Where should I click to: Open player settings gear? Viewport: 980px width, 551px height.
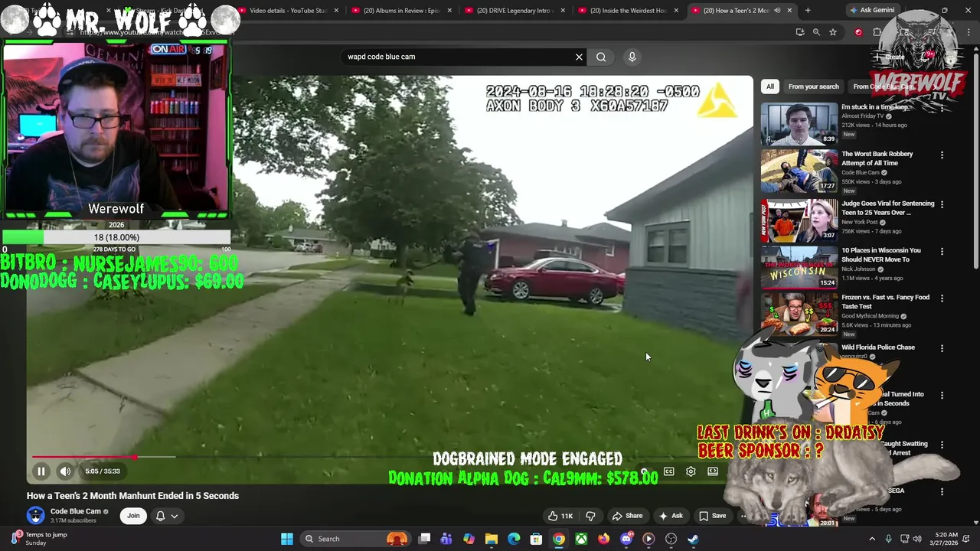(x=691, y=471)
